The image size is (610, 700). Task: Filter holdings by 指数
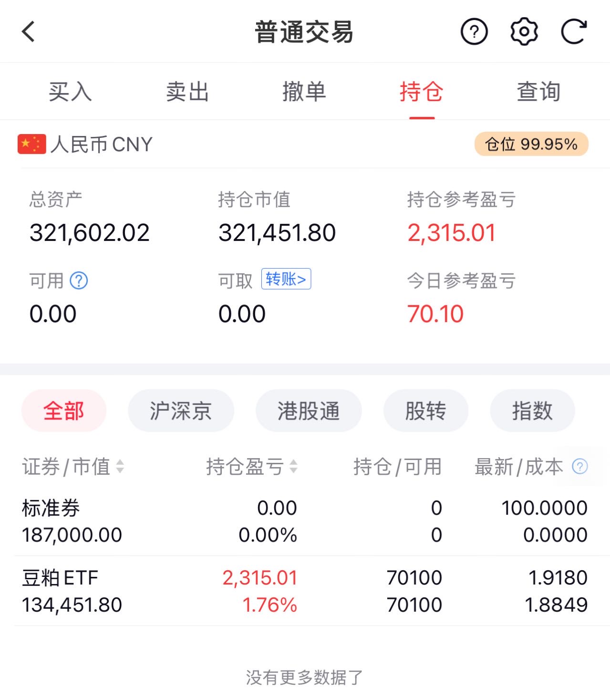pos(532,411)
